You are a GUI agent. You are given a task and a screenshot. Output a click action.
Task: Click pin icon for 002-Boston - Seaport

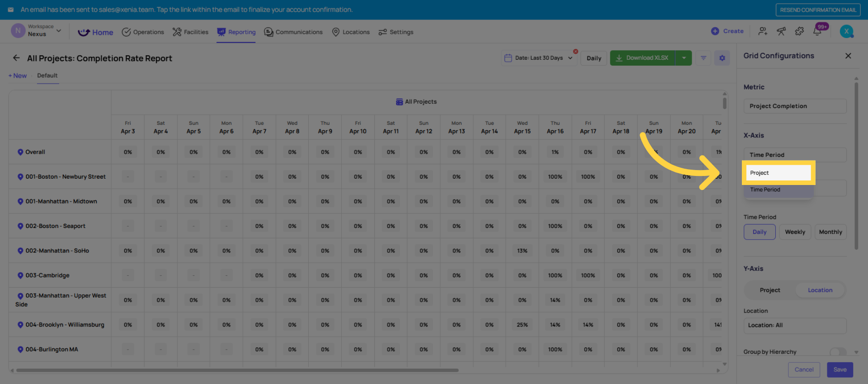click(20, 226)
